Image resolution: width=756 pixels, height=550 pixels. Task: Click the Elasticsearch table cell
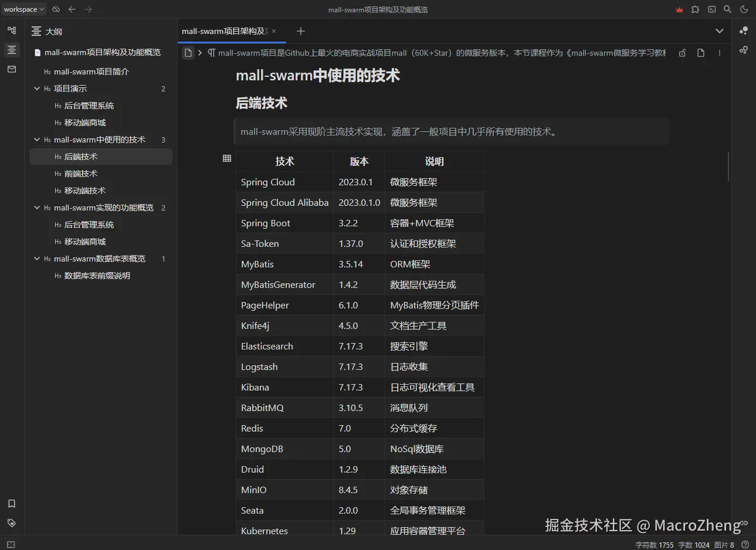pyautogui.click(x=284, y=346)
